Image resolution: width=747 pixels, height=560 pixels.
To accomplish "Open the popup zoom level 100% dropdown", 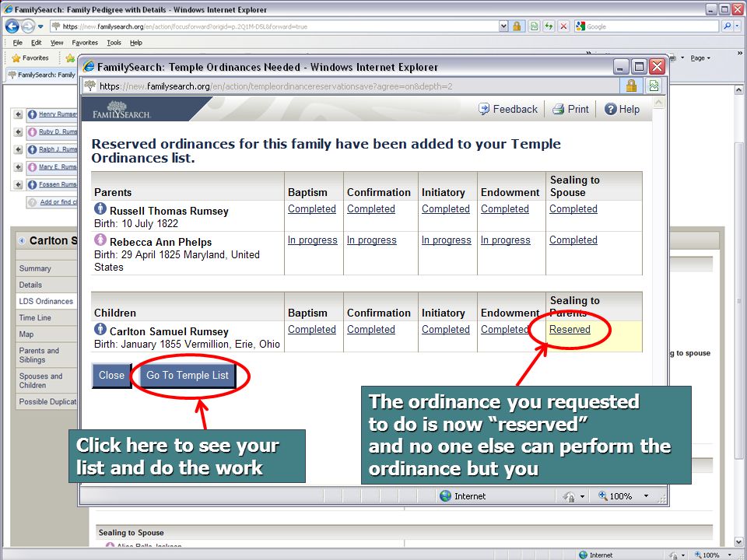I will click(x=646, y=496).
